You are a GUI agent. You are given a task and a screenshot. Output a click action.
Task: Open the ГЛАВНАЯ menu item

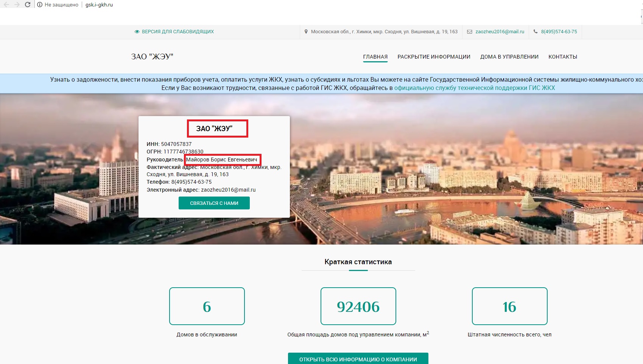tap(375, 57)
